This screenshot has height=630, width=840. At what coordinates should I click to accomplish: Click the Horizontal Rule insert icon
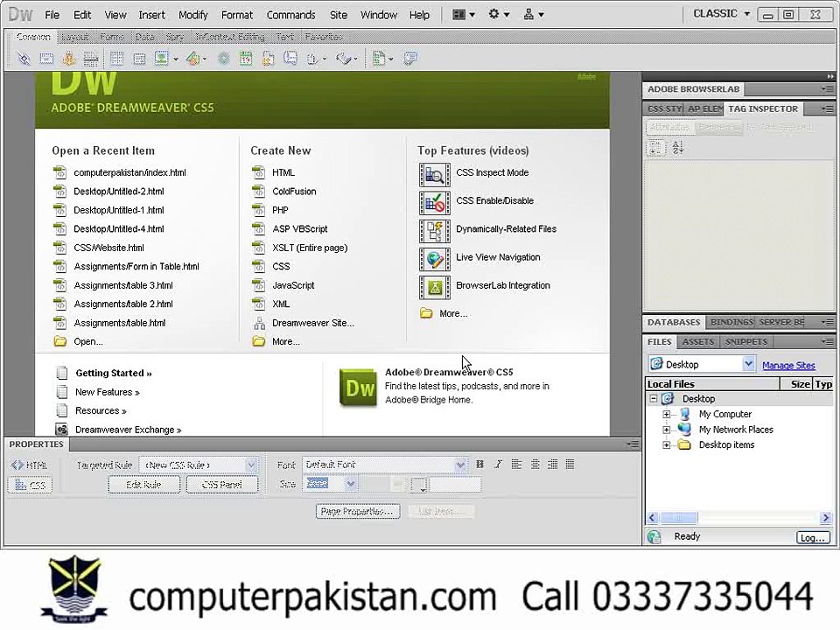tap(91, 58)
